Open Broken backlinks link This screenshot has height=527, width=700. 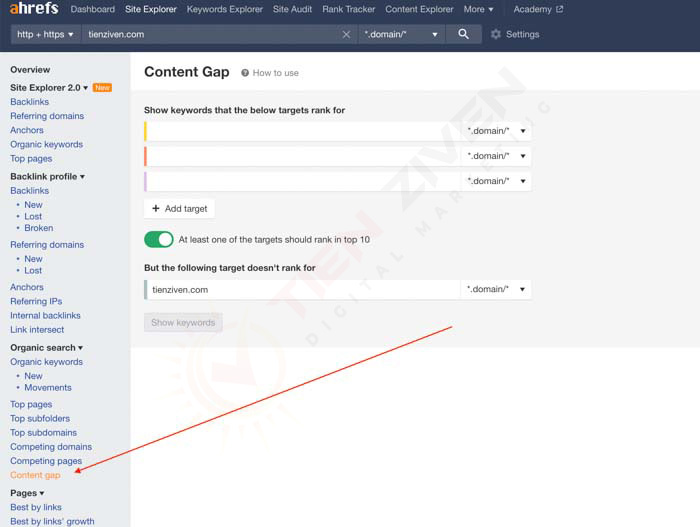(x=39, y=228)
